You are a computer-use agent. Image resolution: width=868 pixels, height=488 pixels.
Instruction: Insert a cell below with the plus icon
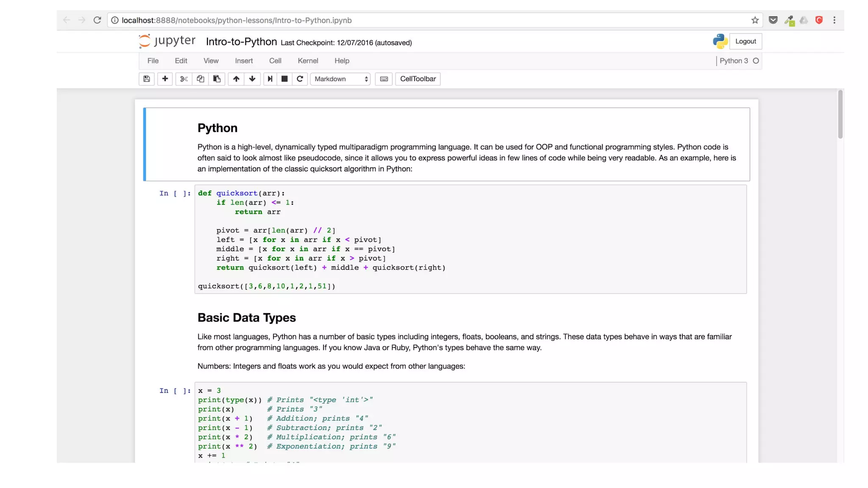point(165,79)
